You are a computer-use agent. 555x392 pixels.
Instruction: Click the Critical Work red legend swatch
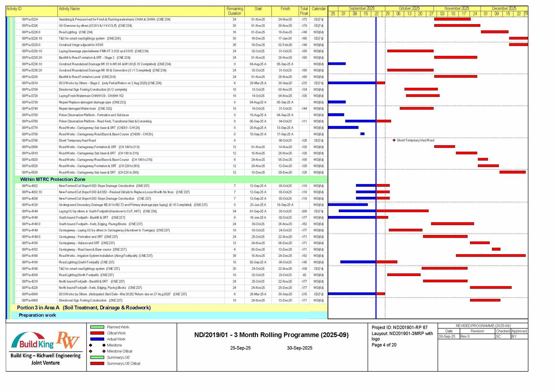[97, 333]
